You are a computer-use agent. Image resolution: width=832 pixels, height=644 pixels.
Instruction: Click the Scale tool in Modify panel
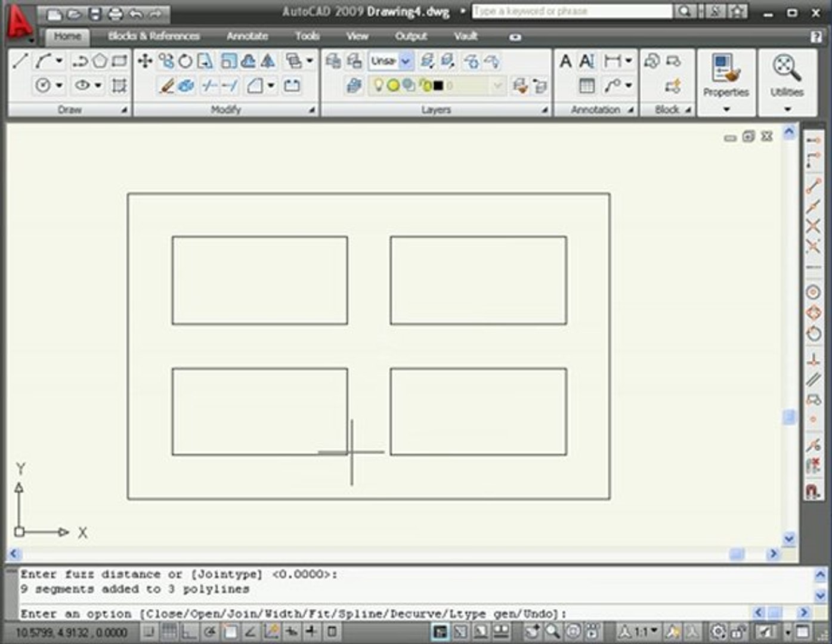point(228,61)
